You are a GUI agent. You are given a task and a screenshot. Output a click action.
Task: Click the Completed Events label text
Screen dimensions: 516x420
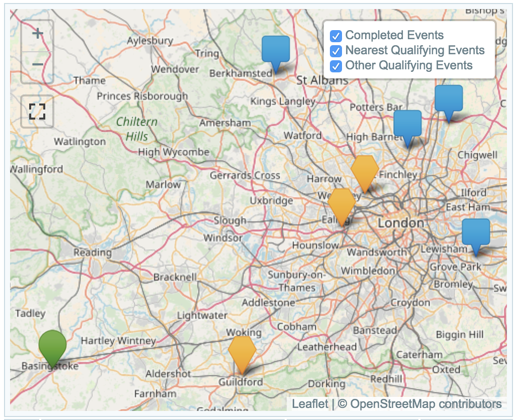pos(394,35)
